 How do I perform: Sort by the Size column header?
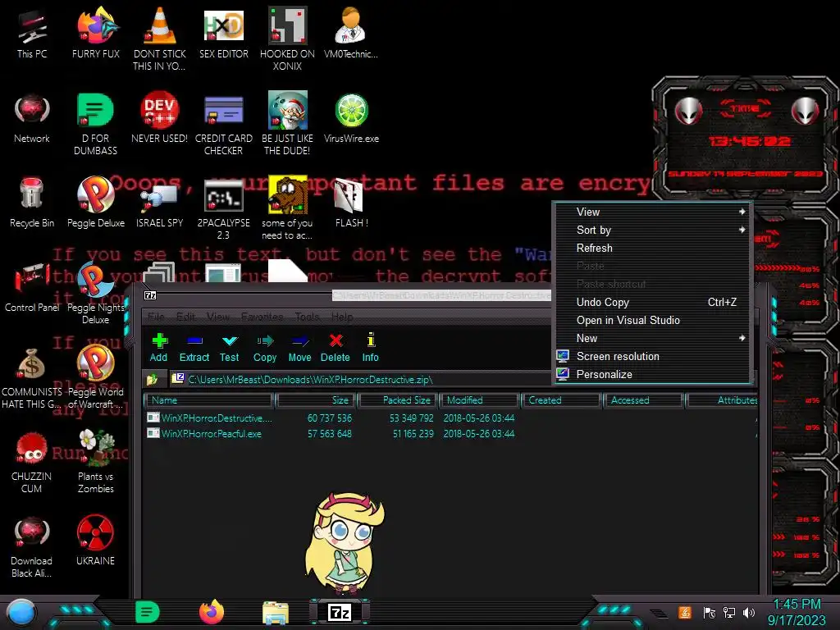tap(317, 400)
